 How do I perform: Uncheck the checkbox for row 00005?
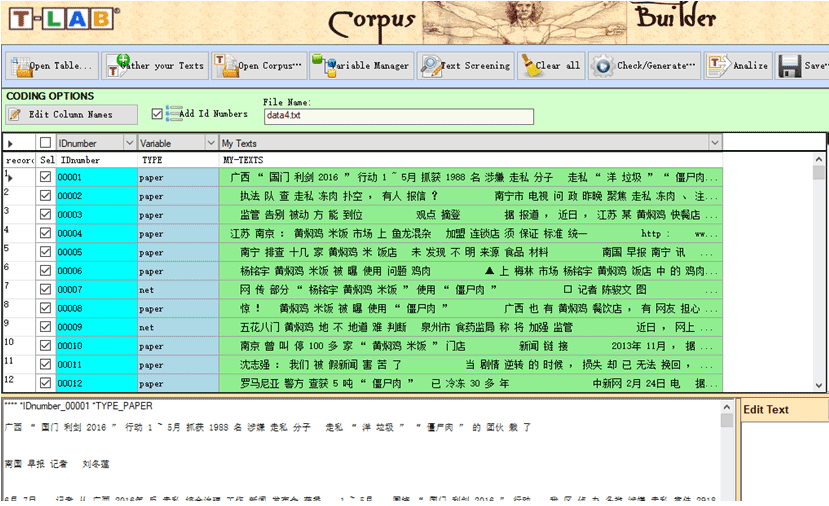tap(45, 252)
